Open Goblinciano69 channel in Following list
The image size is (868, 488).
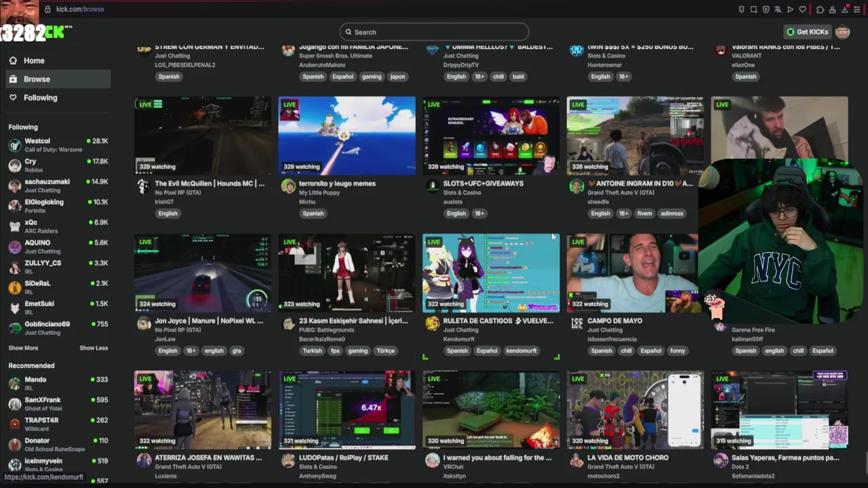(x=58, y=328)
